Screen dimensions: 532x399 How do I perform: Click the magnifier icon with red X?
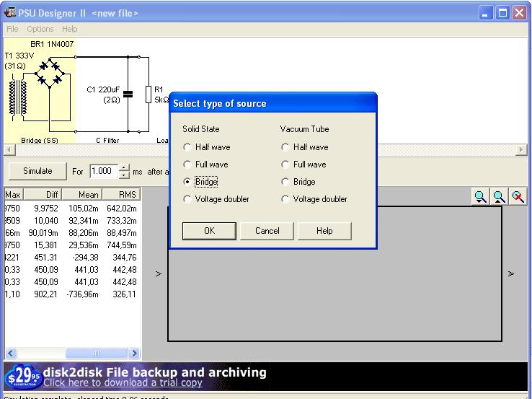[517, 196]
